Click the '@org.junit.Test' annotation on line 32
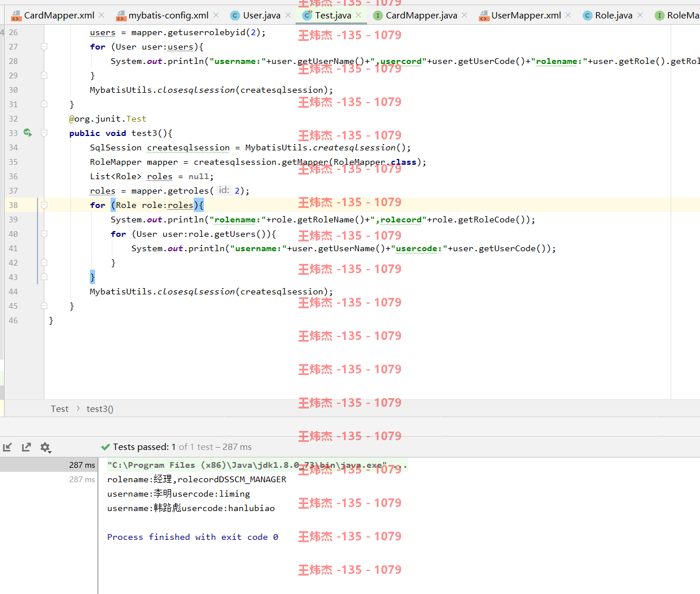This screenshot has width=700, height=594. (x=108, y=119)
